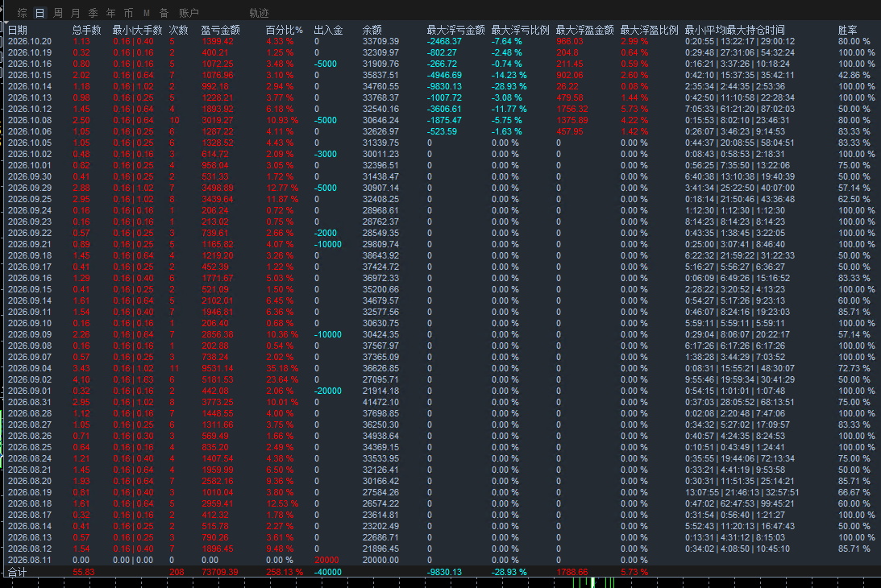Click the balance value 41472.10
Image resolution: width=881 pixels, height=588 pixels.
click(381, 402)
